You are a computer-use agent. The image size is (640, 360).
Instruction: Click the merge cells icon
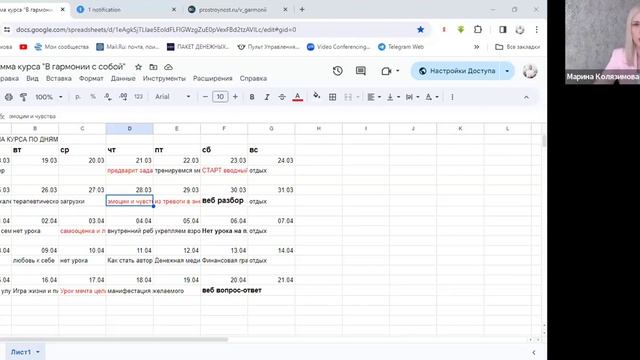coord(348,97)
